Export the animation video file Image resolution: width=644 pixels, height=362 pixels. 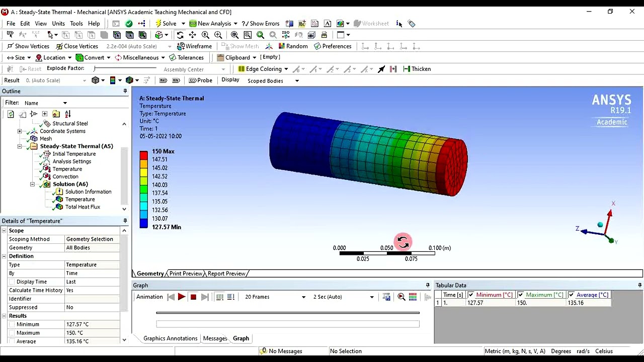coord(386,297)
